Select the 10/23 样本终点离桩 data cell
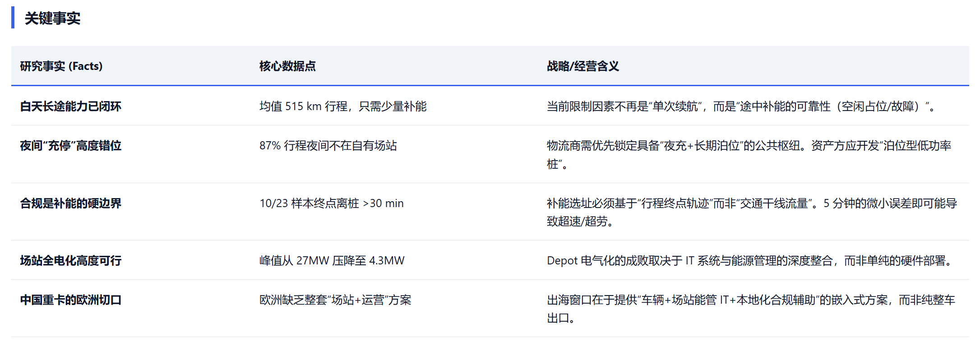 [332, 203]
